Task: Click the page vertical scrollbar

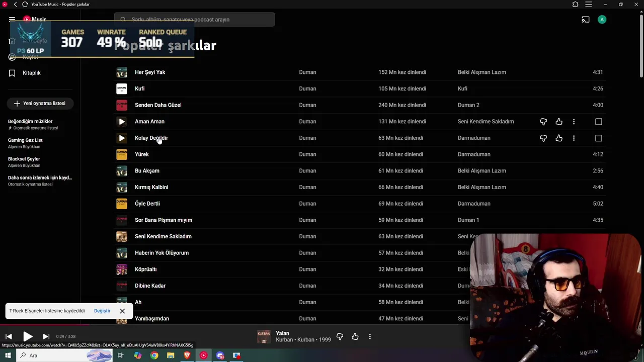Action: tap(641, 45)
